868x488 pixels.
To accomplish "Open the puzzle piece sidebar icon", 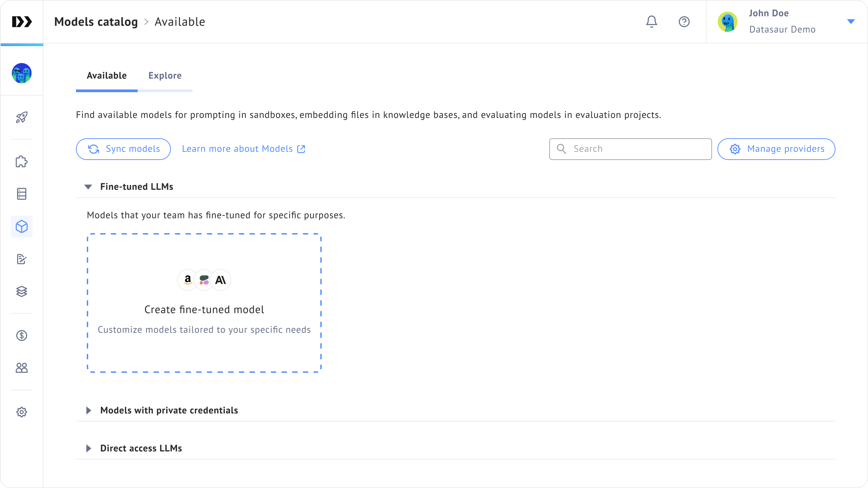I will click(22, 162).
